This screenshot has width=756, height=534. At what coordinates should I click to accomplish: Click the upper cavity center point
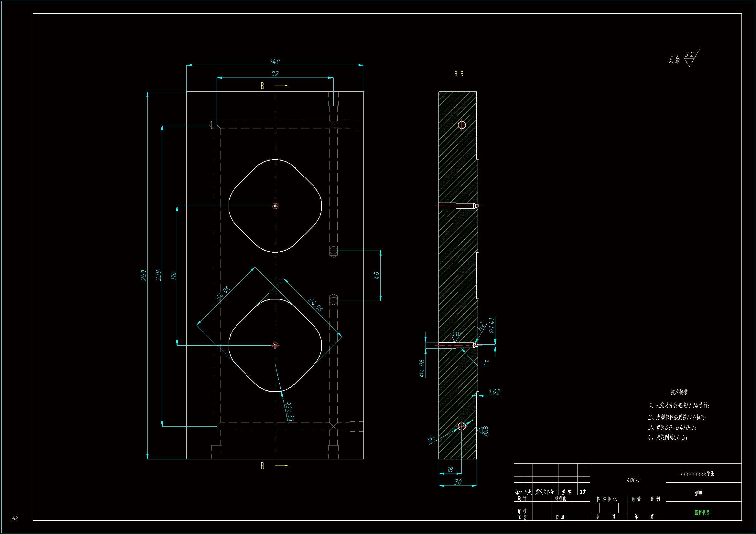click(x=275, y=206)
